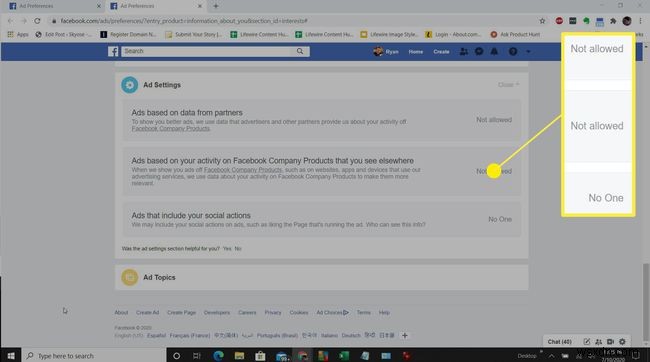This screenshot has width=650, height=362.
Task: Open Excel from the taskbar
Action: click(344, 356)
